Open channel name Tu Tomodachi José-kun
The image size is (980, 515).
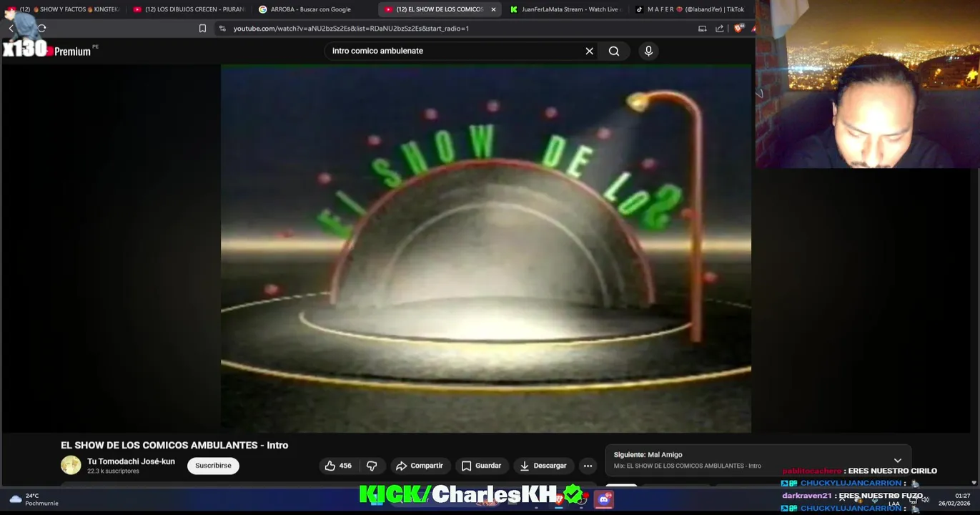tap(131, 461)
